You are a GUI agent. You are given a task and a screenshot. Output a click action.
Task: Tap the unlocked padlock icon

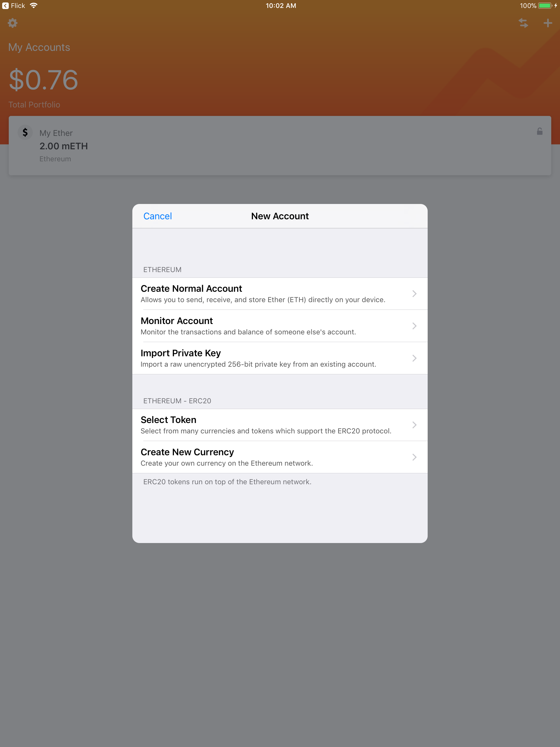(x=539, y=131)
